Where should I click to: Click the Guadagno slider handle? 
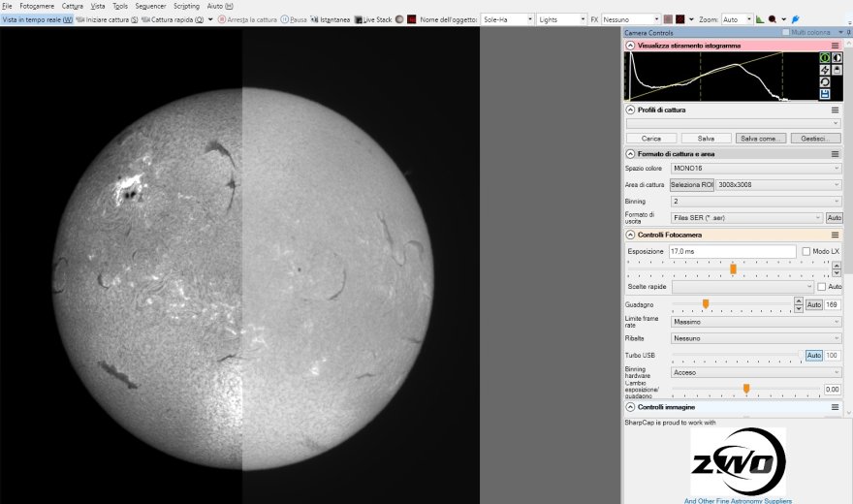pyautogui.click(x=706, y=304)
